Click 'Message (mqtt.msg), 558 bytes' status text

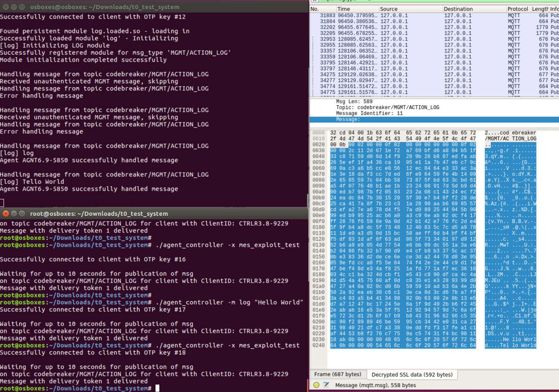pyautogui.click(x=375, y=385)
